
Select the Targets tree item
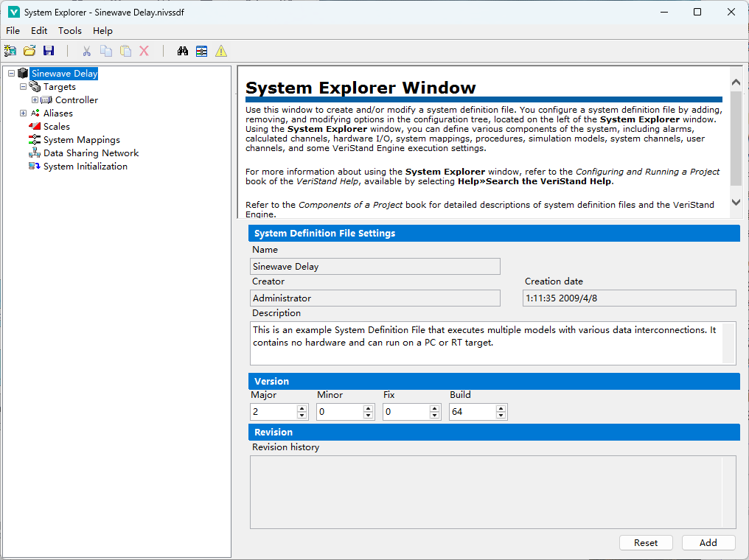[x=60, y=87]
